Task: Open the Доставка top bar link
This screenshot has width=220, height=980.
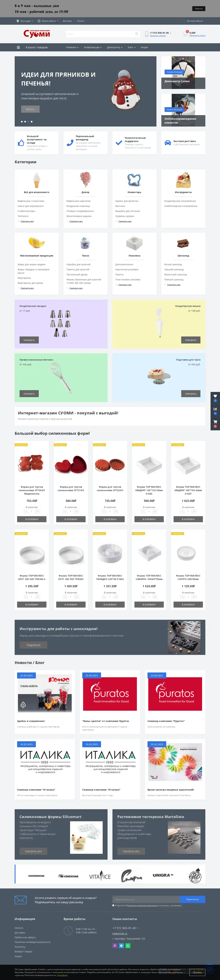Action: [67, 21]
